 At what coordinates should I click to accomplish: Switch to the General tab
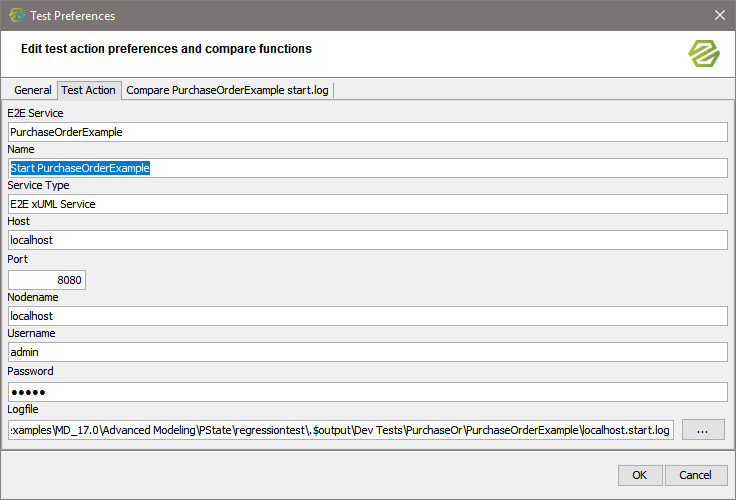tap(32, 90)
